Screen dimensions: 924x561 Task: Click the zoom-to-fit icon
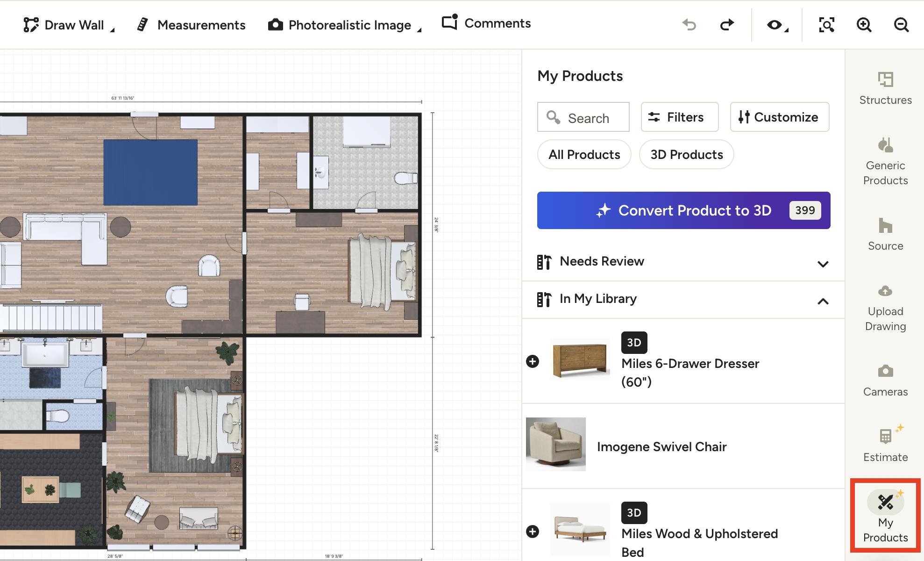(x=827, y=25)
